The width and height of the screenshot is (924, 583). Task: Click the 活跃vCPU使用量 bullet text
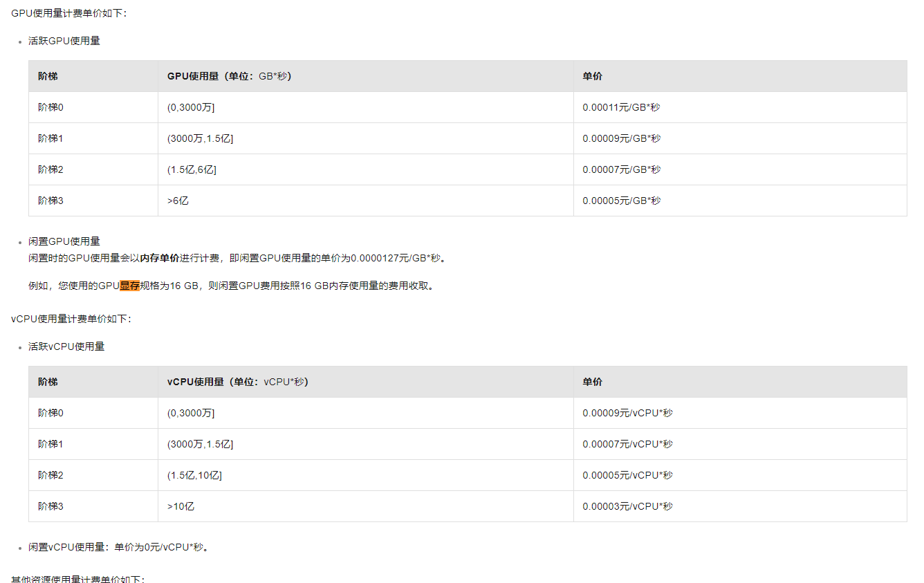pos(66,346)
